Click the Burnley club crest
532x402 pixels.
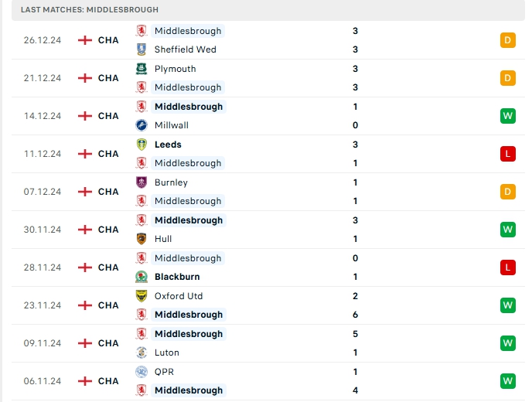click(142, 182)
